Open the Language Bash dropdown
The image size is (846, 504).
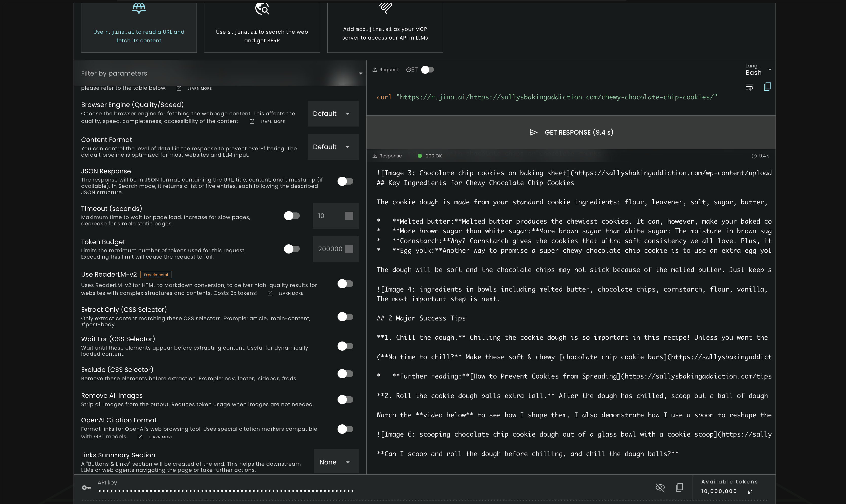[x=758, y=70]
